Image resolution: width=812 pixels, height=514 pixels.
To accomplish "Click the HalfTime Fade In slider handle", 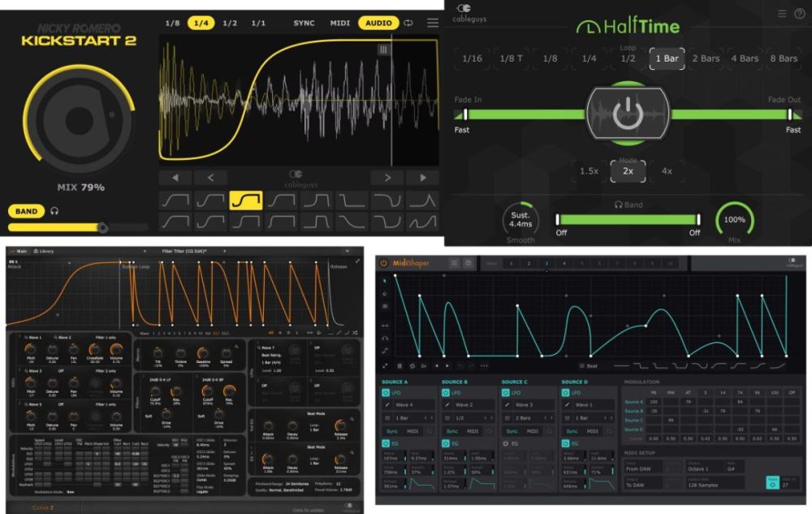I will pyautogui.click(x=465, y=114).
